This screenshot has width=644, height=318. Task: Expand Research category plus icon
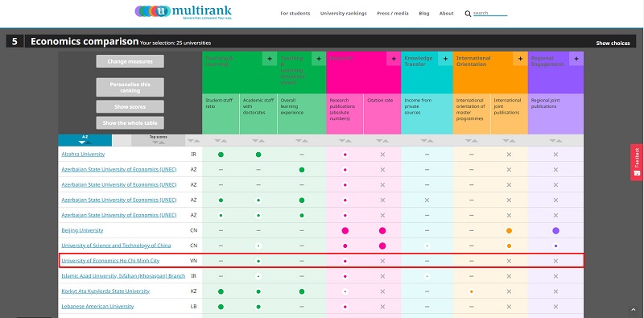pyautogui.click(x=394, y=59)
